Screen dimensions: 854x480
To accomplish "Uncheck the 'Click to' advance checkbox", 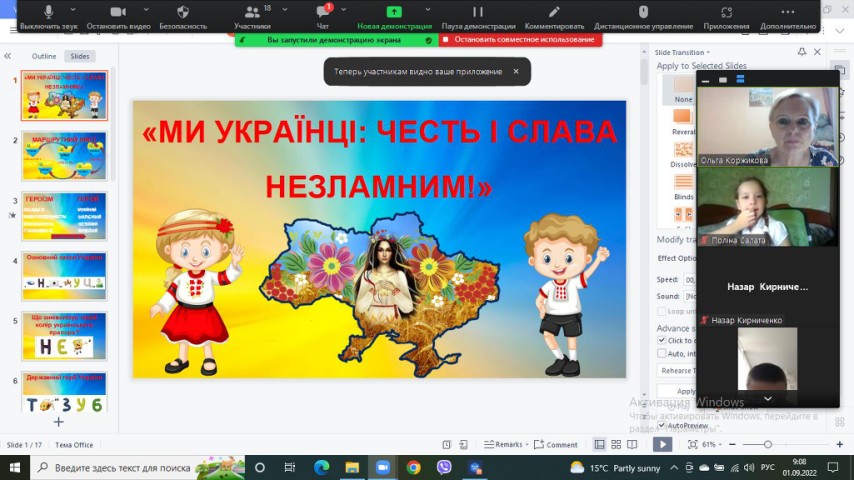I will [x=662, y=340].
